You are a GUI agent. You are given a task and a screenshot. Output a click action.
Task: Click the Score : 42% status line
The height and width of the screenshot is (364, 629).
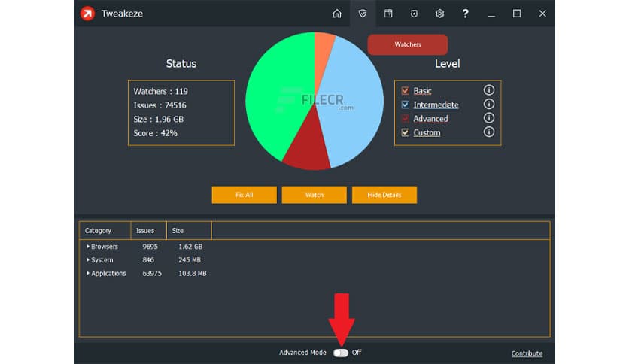coord(155,133)
